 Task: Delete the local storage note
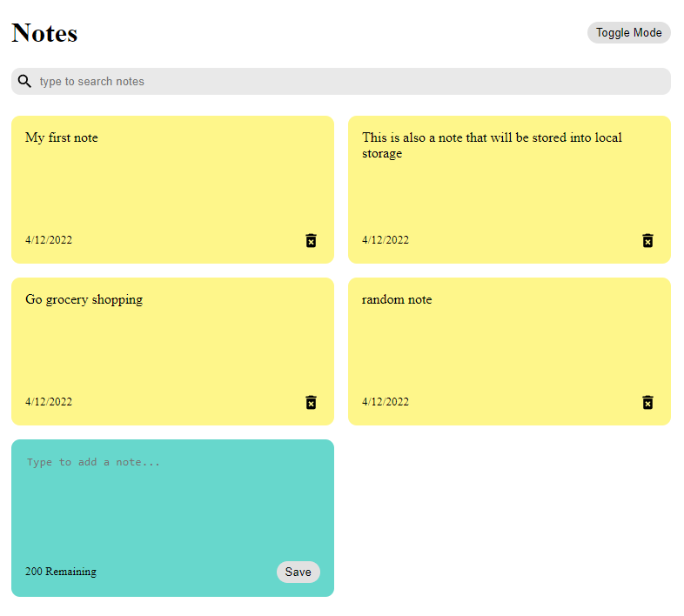point(647,240)
